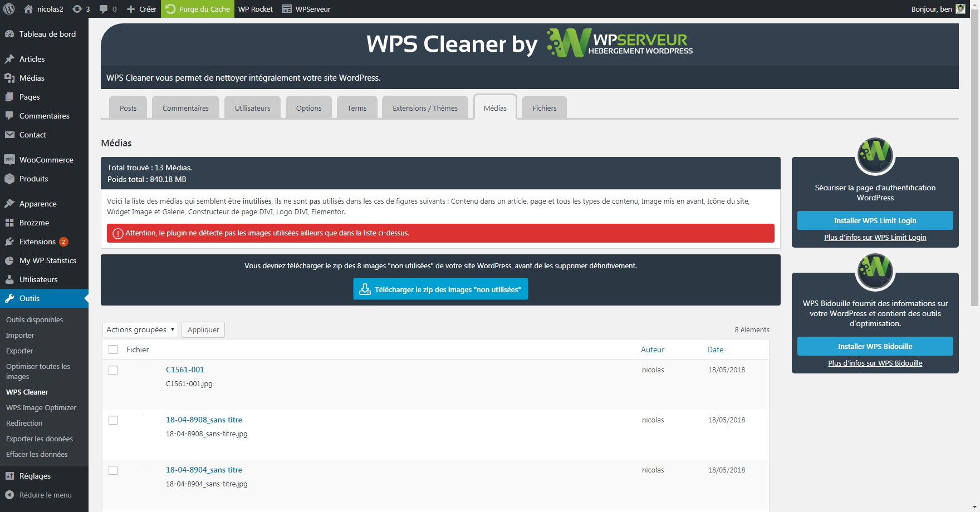Open the updates icon showing 3

click(x=77, y=9)
